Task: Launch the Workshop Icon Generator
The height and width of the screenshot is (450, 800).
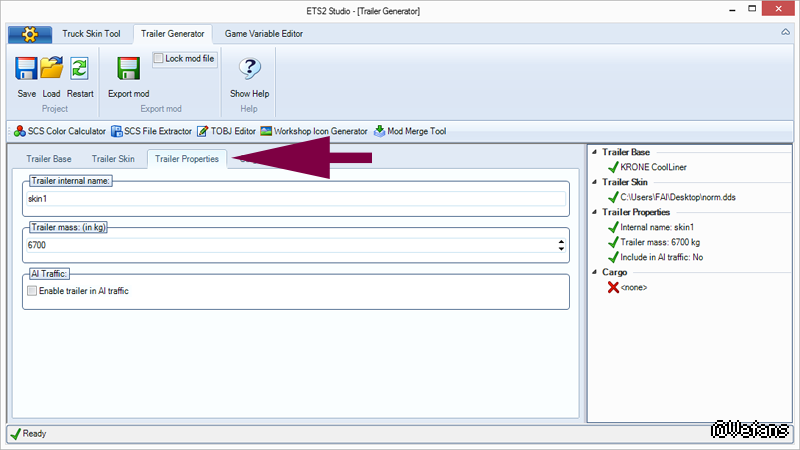Action: click(314, 131)
